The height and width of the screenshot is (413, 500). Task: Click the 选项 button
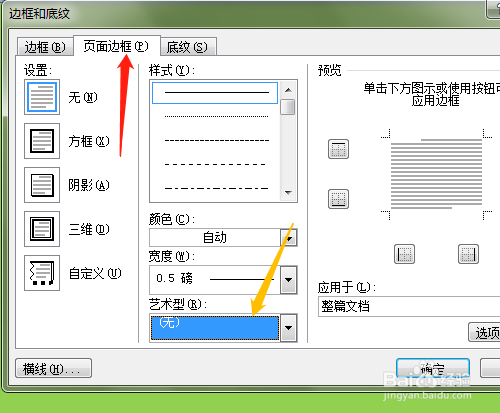pyautogui.click(x=484, y=332)
